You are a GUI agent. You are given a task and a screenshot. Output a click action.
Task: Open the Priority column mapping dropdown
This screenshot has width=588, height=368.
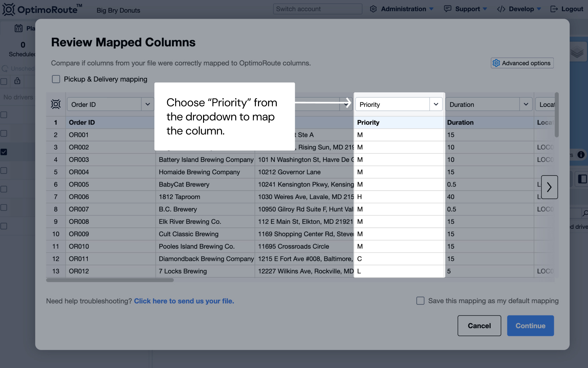[x=436, y=104]
